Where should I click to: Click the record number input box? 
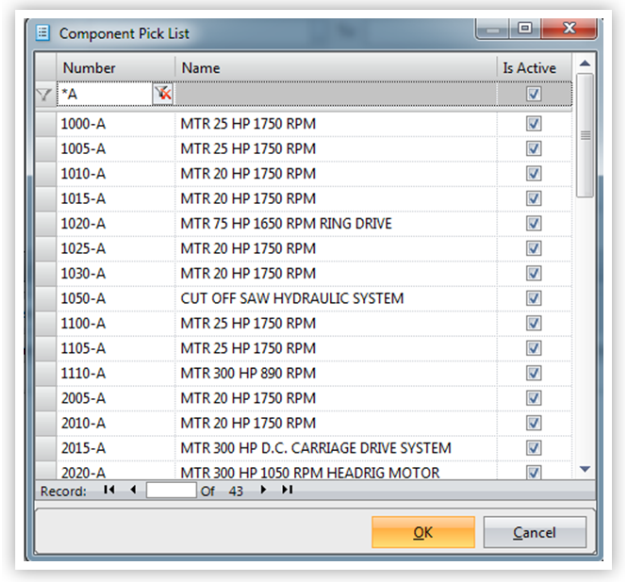tap(171, 490)
